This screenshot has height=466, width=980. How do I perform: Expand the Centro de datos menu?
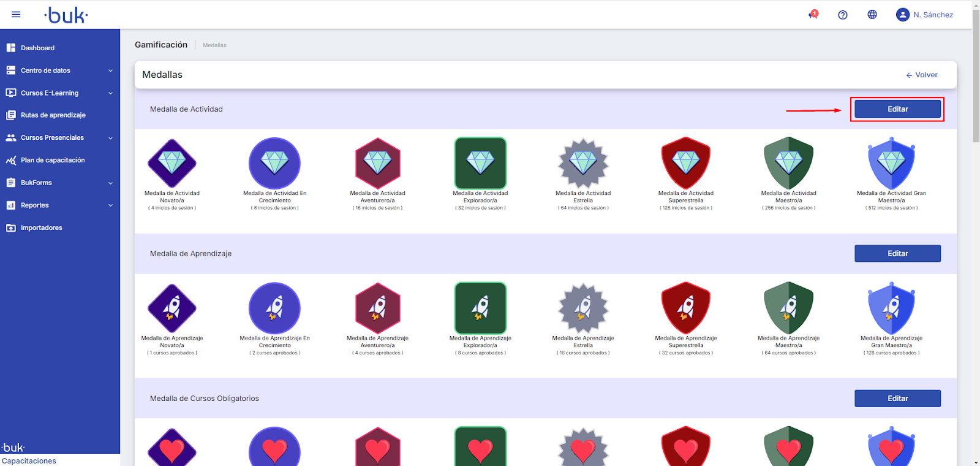pyautogui.click(x=110, y=71)
